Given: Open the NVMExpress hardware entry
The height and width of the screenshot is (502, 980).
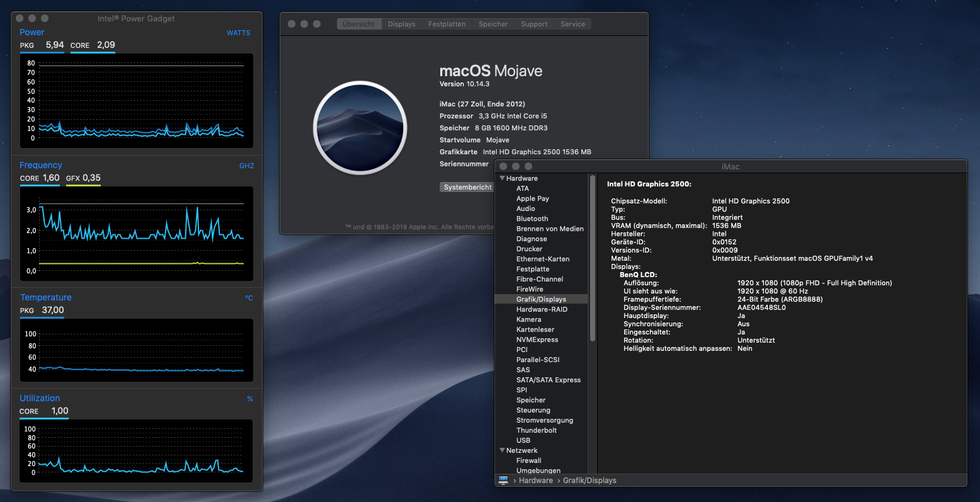Looking at the screenshot, I should [x=537, y=339].
